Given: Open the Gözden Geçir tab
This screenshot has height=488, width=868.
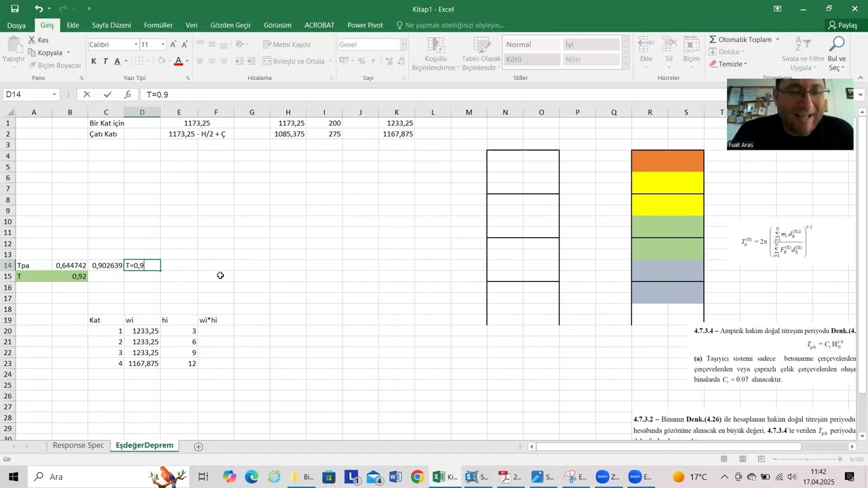Looking at the screenshot, I should pyautogui.click(x=231, y=25).
